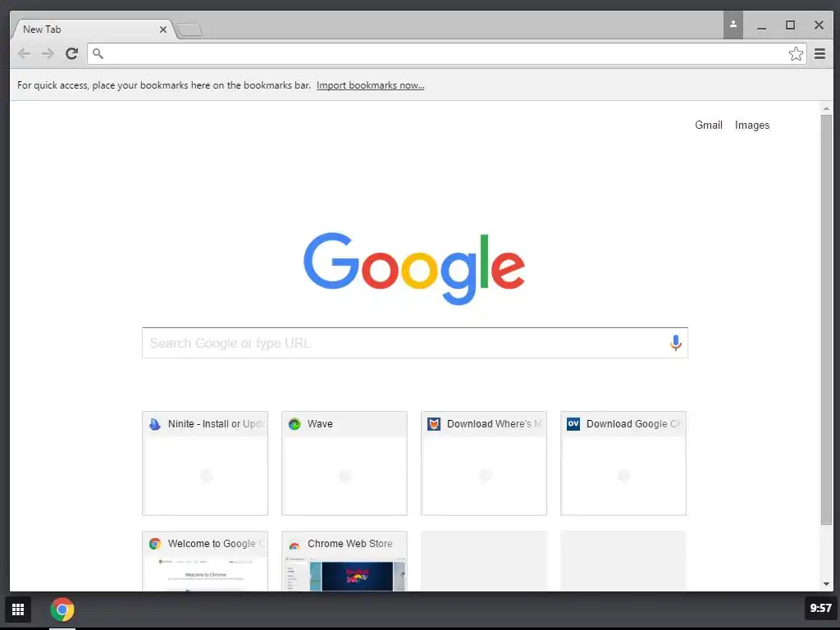Click the scrollbar down arrow

(x=826, y=584)
